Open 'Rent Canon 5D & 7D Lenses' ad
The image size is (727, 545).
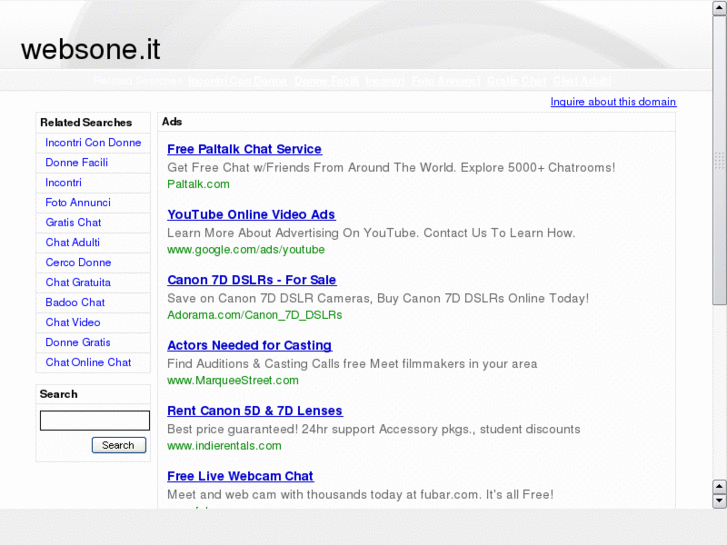click(x=255, y=410)
